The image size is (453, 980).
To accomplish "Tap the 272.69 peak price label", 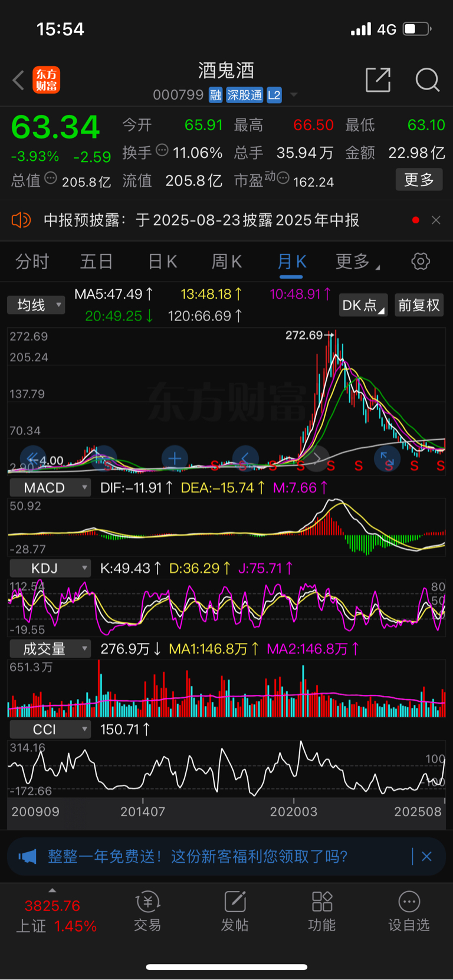I will pyautogui.click(x=304, y=335).
